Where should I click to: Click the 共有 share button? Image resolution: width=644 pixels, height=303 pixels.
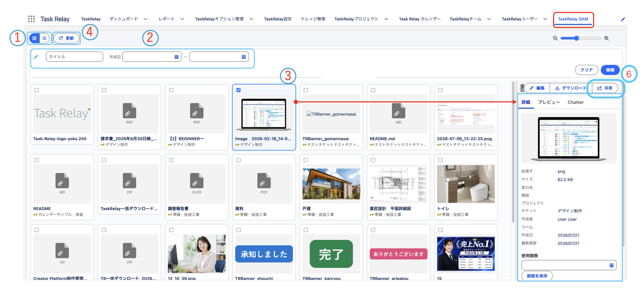605,88
